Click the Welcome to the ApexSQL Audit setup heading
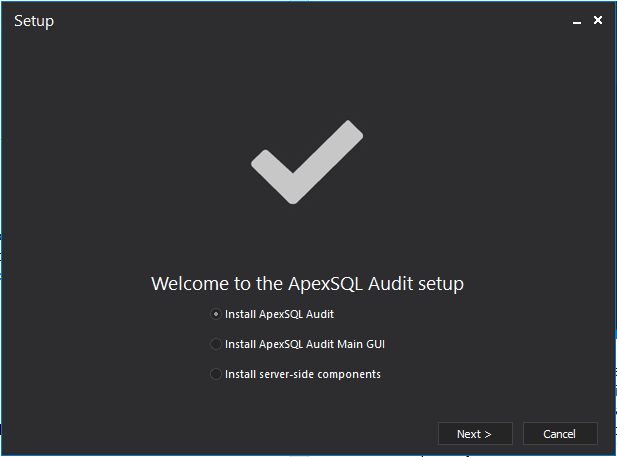This screenshot has height=457, width=617. point(307,284)
